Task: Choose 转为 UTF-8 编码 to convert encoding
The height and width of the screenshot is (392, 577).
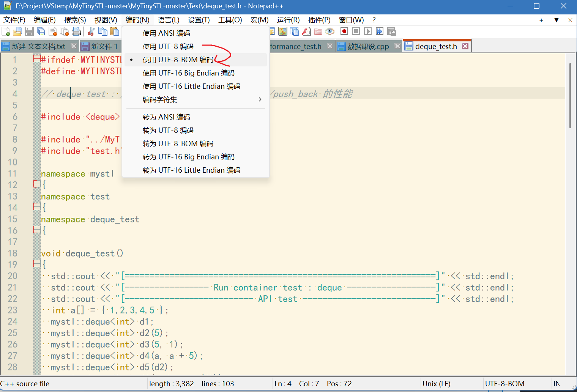Action: coord(168,130)
